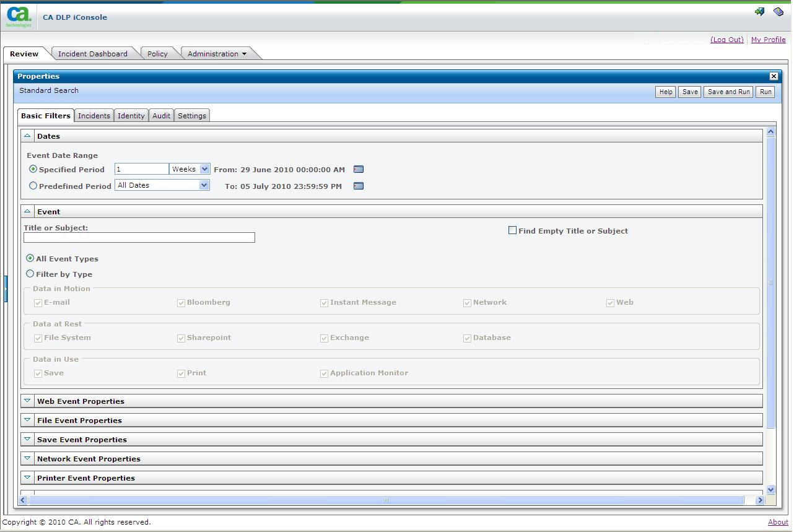The image size is (794, 532).
Task: Click the Save and Run button
Action: point(728,92)
